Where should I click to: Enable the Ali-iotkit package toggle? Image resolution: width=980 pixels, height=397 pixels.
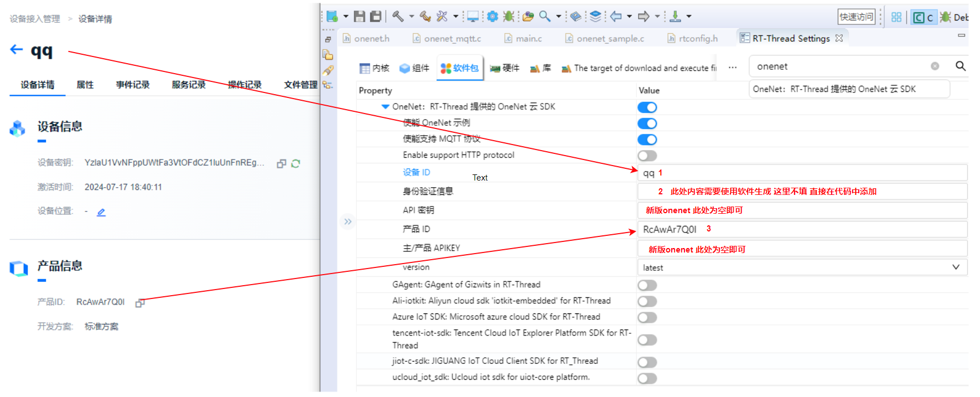tap(647, 301)
